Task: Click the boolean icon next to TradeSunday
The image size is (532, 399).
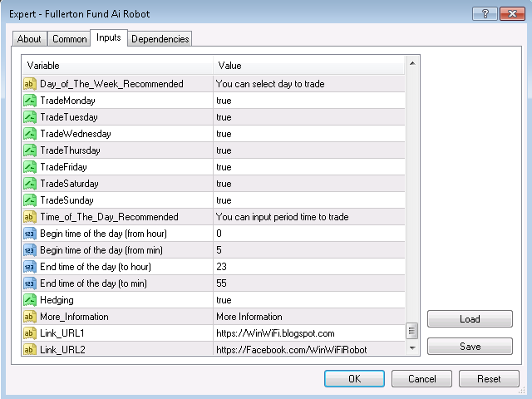Action: [x=30, y=200]
